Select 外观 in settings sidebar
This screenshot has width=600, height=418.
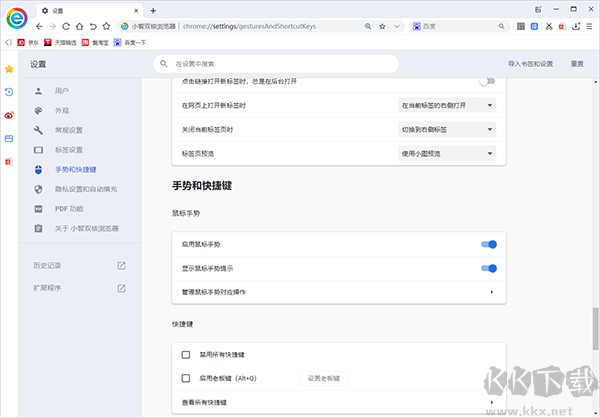tap(61, 111)
